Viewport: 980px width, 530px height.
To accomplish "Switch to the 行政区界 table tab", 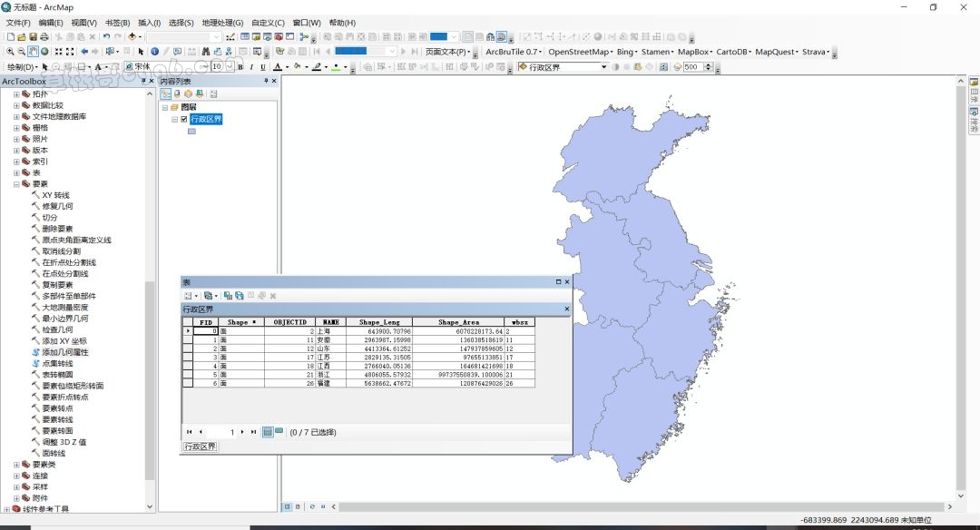I will click(200, 447).
